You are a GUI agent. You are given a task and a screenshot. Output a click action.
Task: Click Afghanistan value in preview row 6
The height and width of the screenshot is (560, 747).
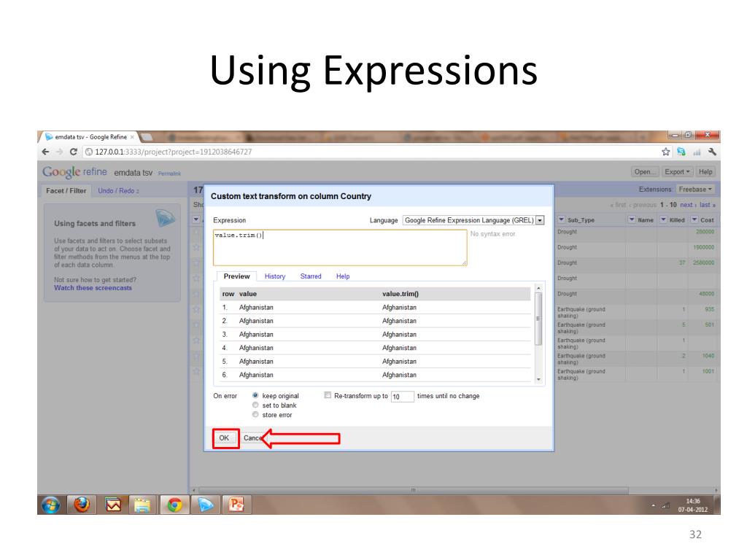pyautogui.click(x=256, y=376)
